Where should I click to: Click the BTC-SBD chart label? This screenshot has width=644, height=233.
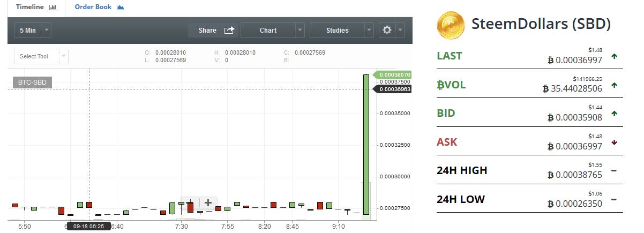tap(33, 82)
